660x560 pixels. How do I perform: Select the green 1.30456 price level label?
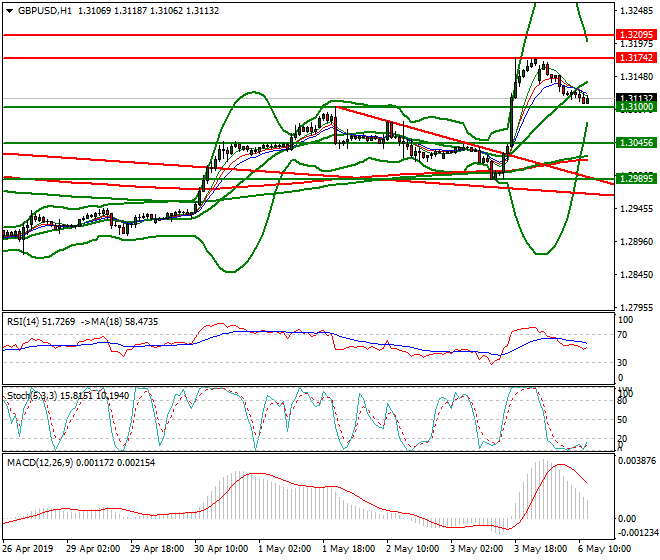(x=636, y=143)
